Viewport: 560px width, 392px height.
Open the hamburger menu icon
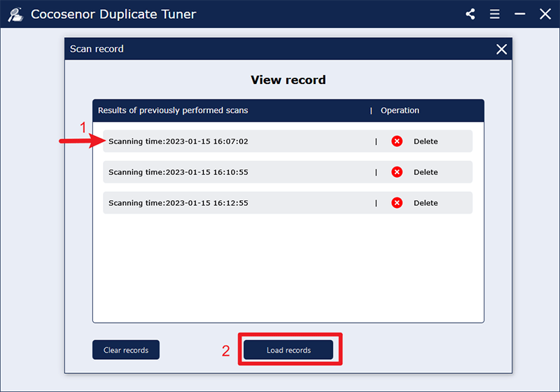(x=495, y=14)
